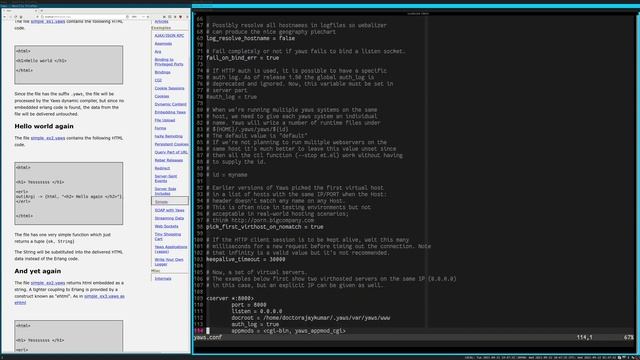Open the Server-Sent Events link
This screenshot has height=360, width=640.
(166, 178)
